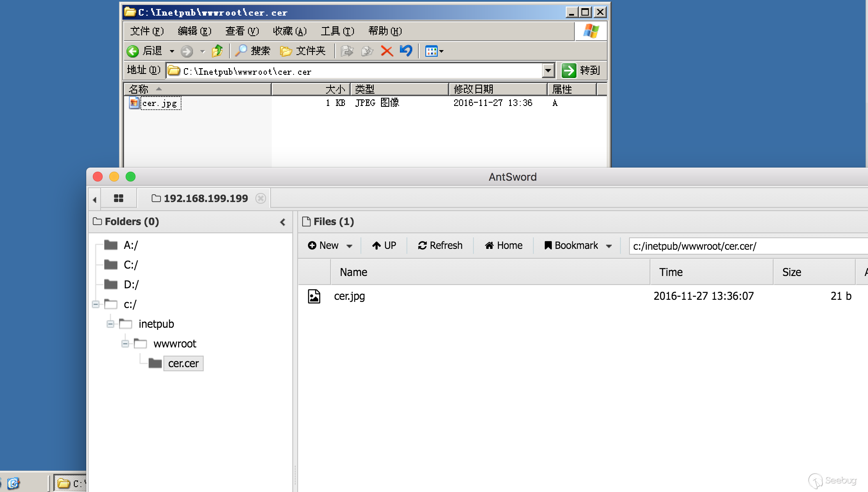Collapse the wwwroot tree node

(125, 344)
